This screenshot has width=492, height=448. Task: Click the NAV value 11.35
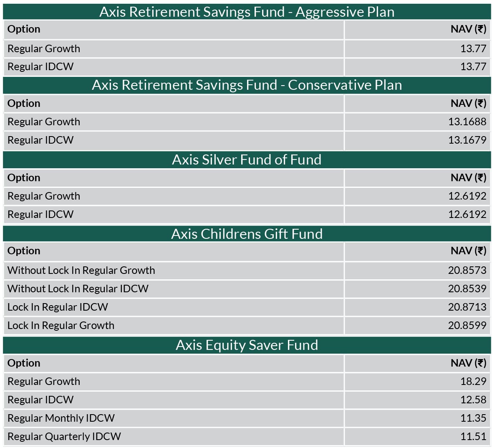pyautogui.click(x=473, y=418)
